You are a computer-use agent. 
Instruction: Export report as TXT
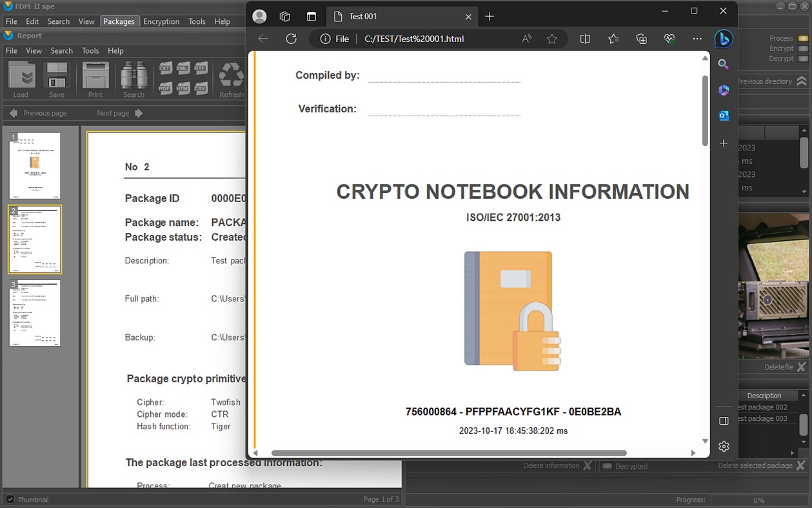165,68
